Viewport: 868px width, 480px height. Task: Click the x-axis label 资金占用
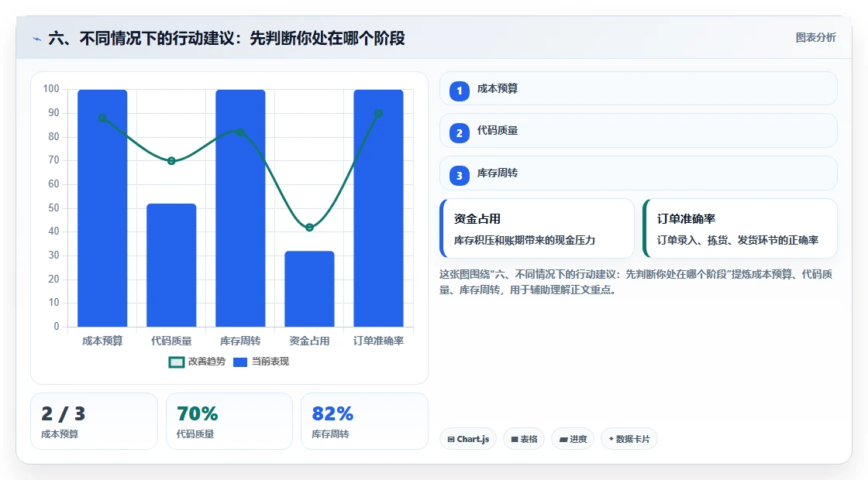tap(309, 341)
